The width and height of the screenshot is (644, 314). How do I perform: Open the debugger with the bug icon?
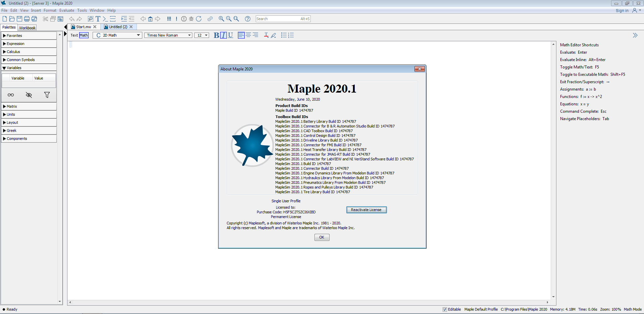tap(191, 19)
